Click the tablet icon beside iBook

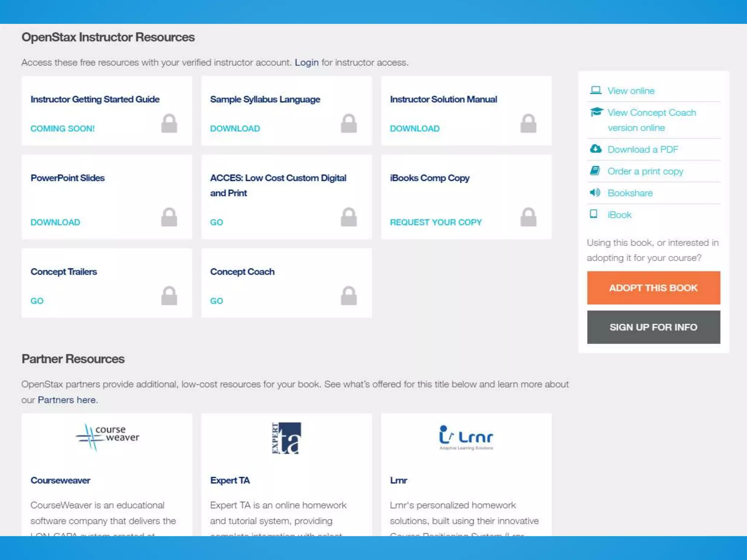coord(594,214)
